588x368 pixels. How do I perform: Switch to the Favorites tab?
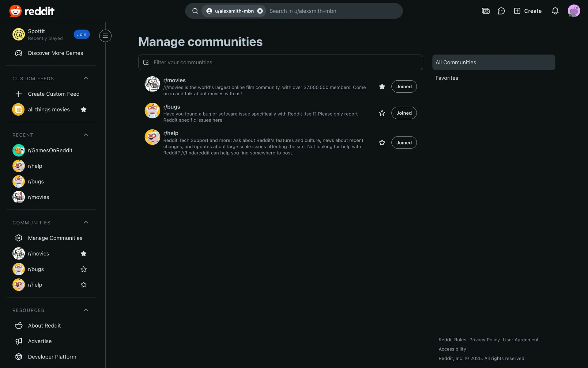pyautogui.click(x=447, y=78)
